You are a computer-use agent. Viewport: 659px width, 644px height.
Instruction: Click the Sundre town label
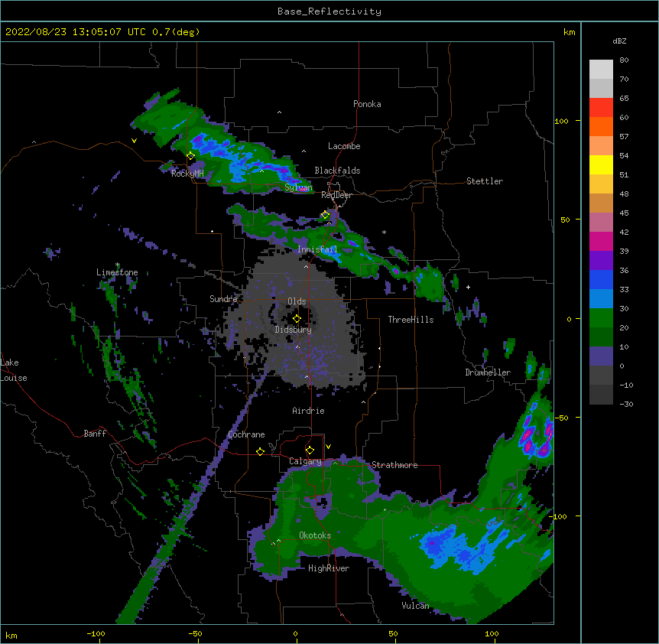click(x=223, y=299)
